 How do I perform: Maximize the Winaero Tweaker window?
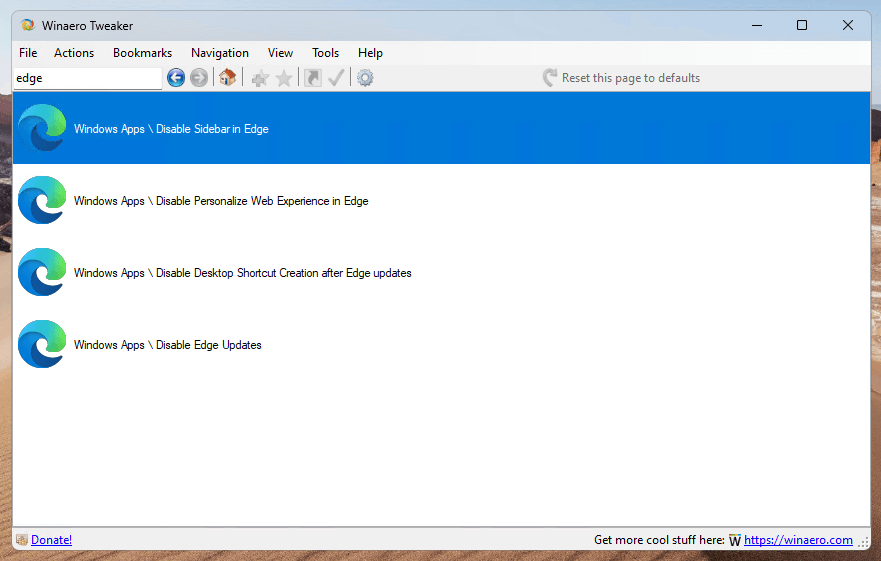click(x=802, y=25)
